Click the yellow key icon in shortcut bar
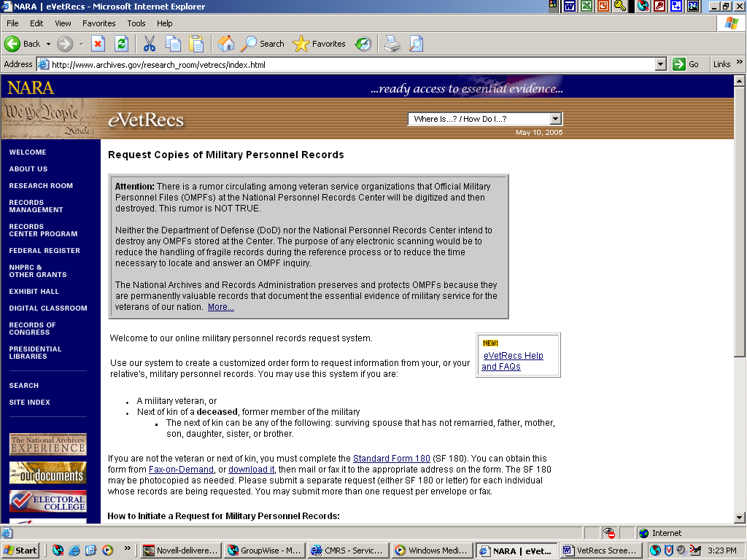Image resolution: width=747 pixels, height=560 pixels. coord(619,6)
